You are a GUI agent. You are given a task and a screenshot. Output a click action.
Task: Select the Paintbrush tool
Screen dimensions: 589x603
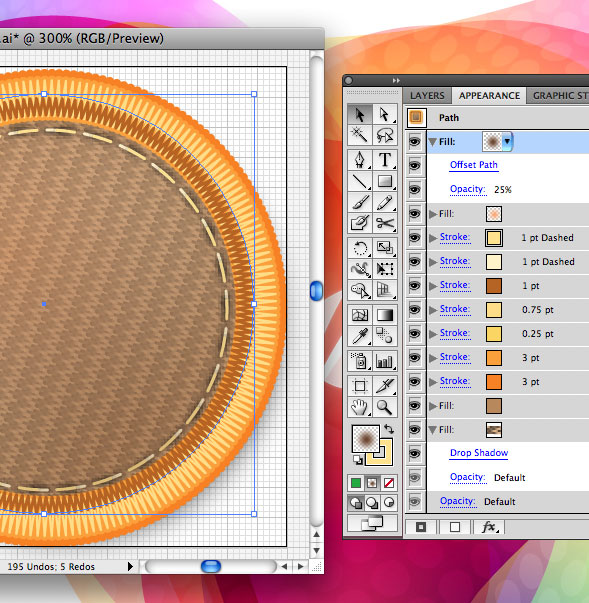click(x=360, y=202)
